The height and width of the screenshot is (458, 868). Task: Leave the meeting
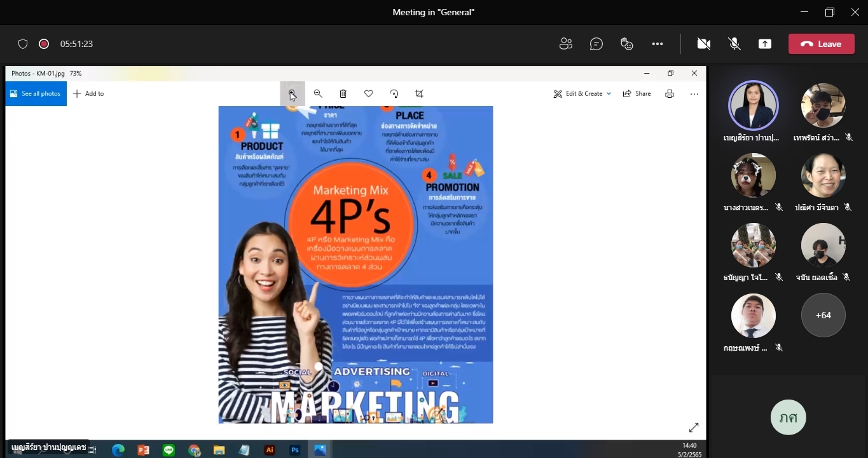pyautogui.click(x=821, y=44)
